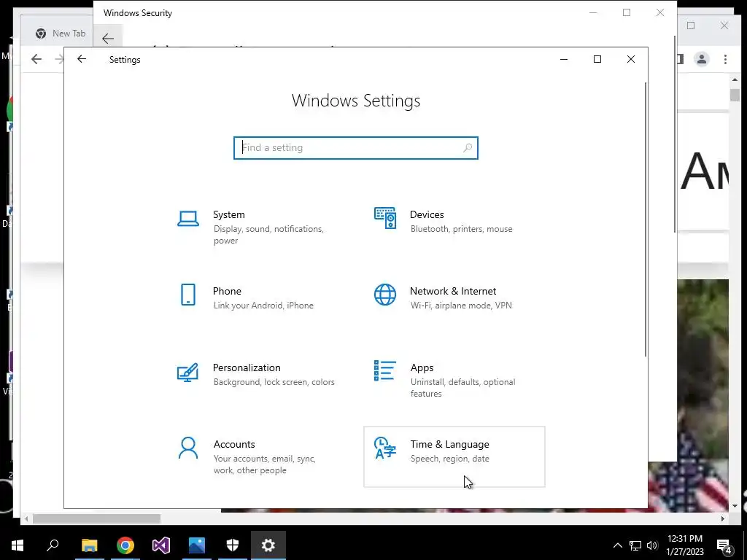
Task: Maximize the Settings window
Action: coord(597,59)
